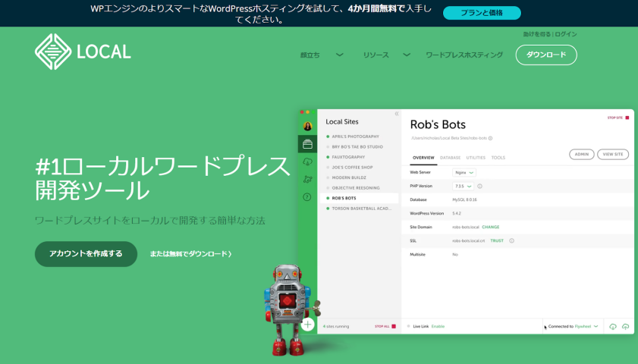Screen dimensions: 638x364
Task: Click the robs-bots.local domain text
Action: [466, 227]
